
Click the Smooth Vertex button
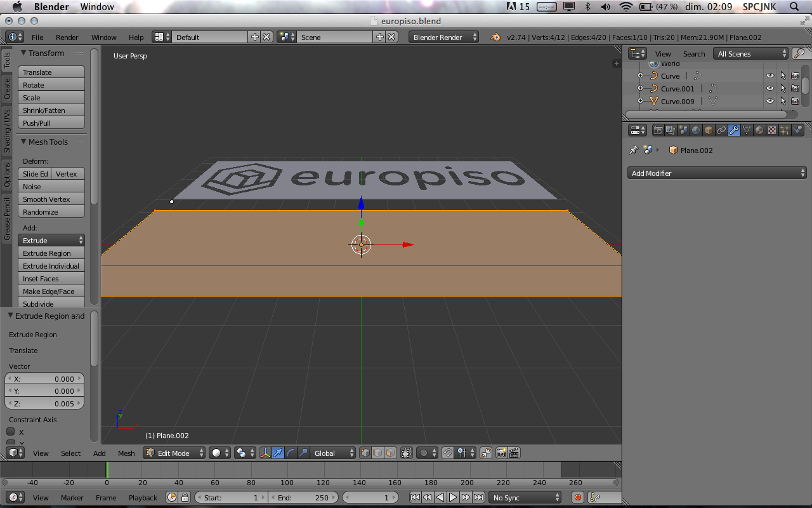pyautogui.click(x=51, y=199)
